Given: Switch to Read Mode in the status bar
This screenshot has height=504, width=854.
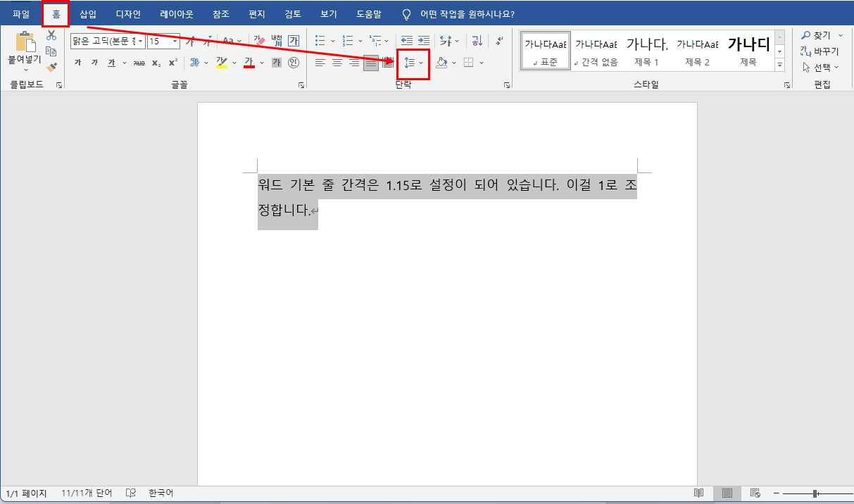Looking at the screenshot, I should [697, 493].
